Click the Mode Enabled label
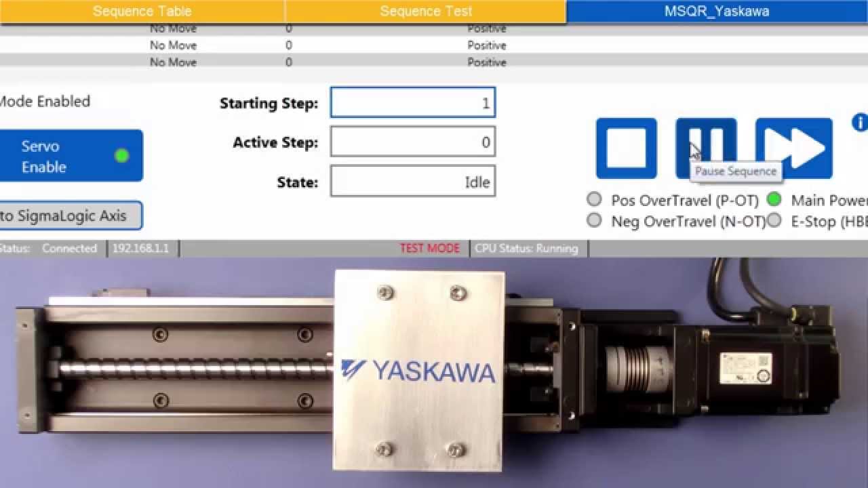868x488 pixels. coord(45,101)
